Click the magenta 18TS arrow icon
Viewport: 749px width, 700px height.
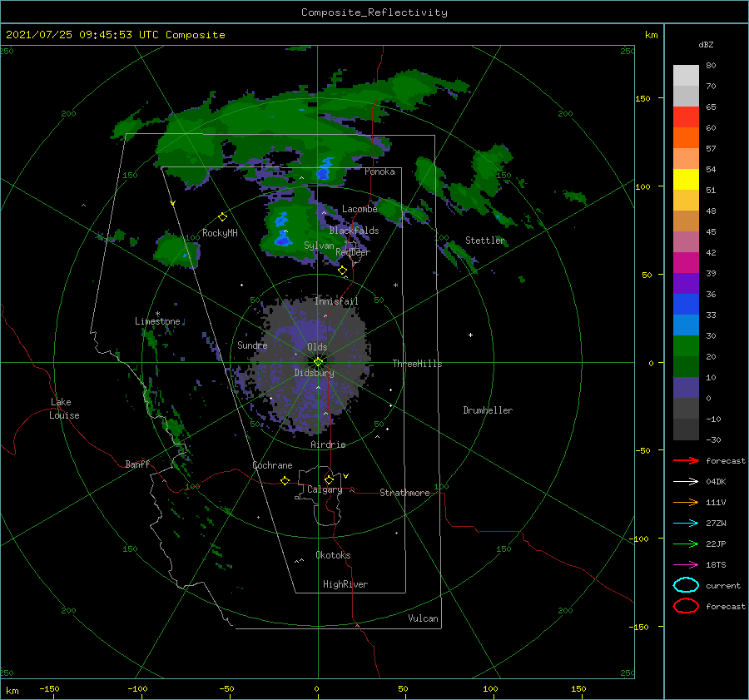click(686, 565)
